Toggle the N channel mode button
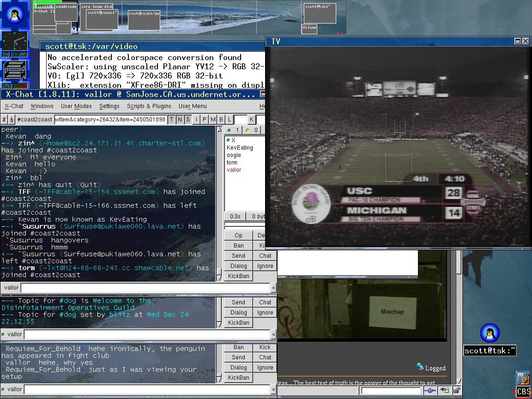 (x=180, y=120)
